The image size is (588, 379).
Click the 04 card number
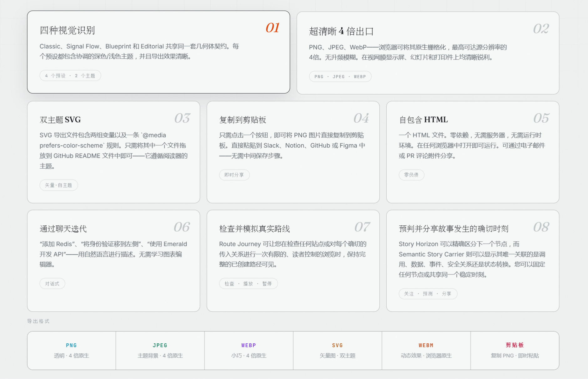(361, 118)
